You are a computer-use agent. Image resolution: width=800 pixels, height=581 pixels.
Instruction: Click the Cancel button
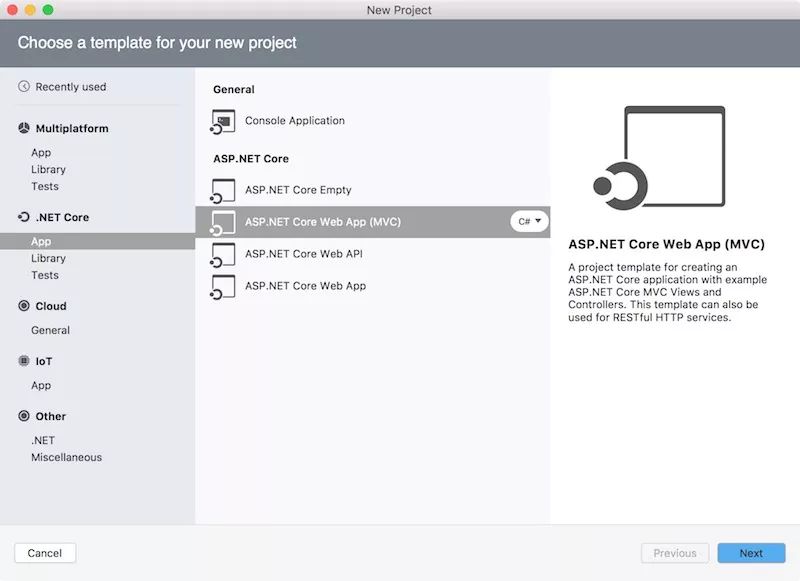tap(45, 553)
